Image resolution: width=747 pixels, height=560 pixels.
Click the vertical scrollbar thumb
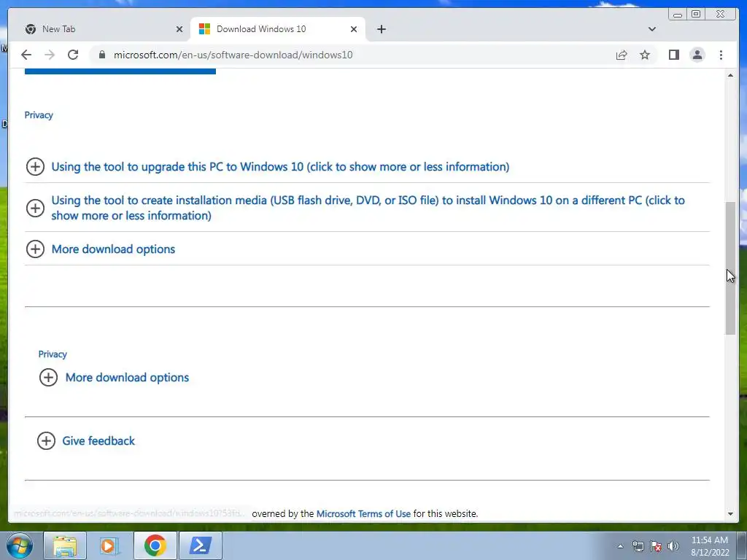click(x=730, y=268)
